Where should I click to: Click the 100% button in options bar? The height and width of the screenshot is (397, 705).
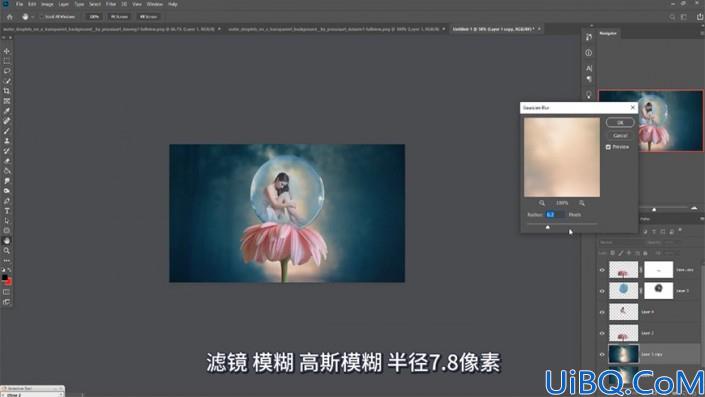click(94, 17)
